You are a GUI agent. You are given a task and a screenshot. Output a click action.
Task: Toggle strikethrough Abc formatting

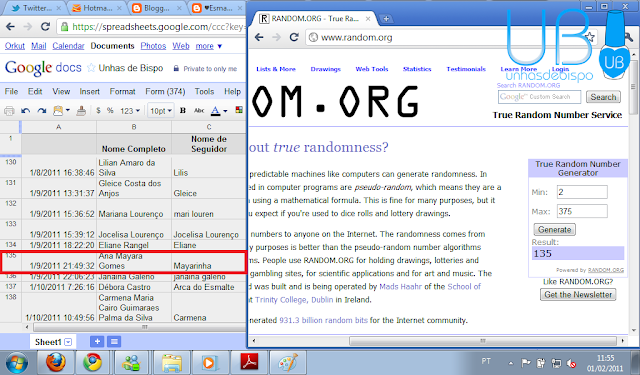(x=199, y=111)
